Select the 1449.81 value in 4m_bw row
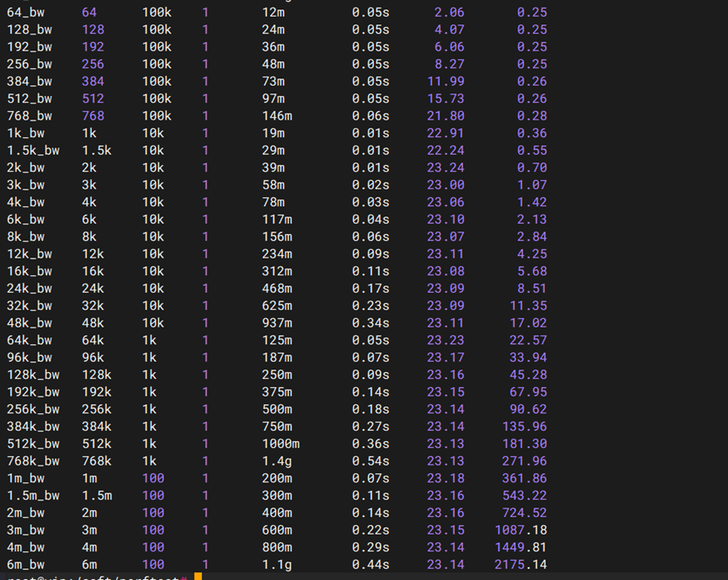728x580 pixels. (x=520, y=547)
